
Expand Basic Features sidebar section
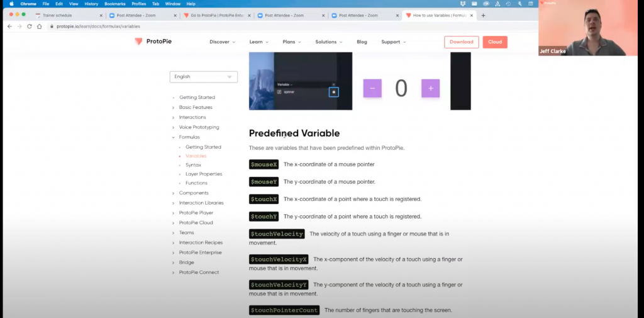[x=196, y=108]
